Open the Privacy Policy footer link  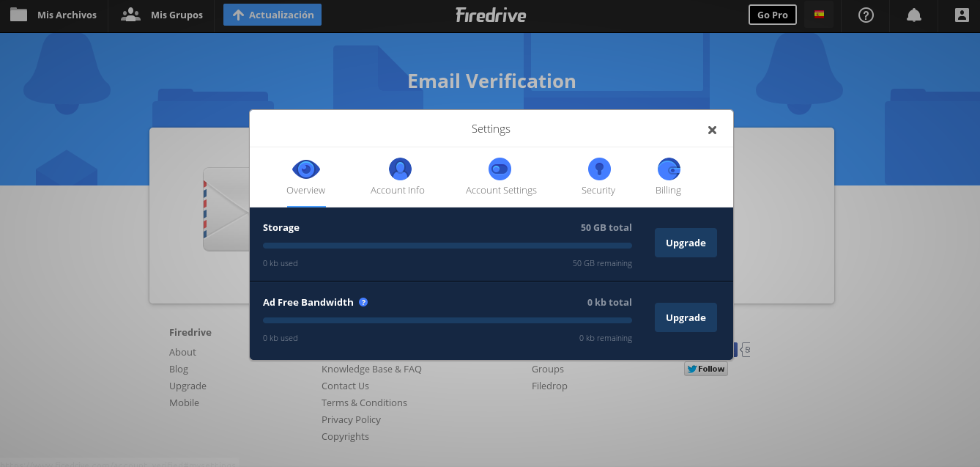point(351,419)
